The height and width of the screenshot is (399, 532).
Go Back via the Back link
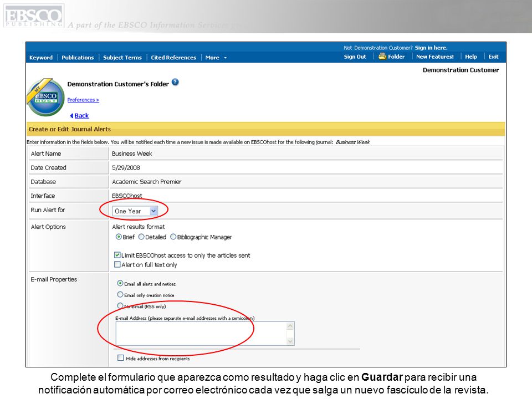(81, 116)
